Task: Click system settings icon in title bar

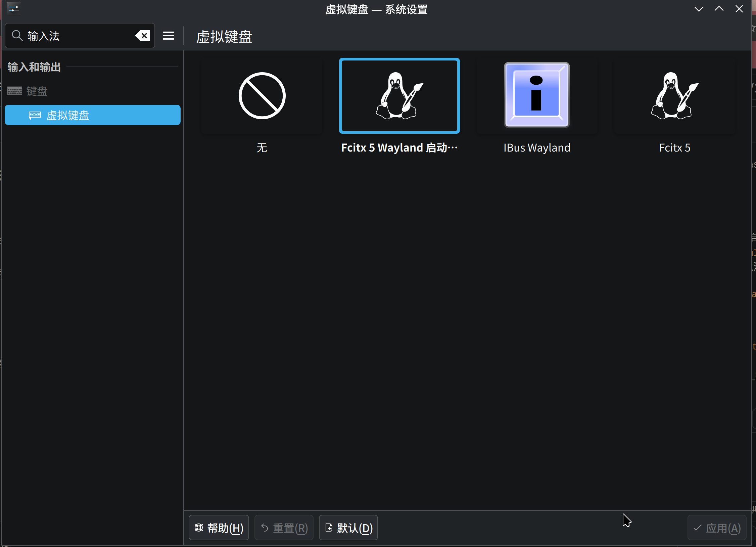Action: pyautogui.click(x=13, y=8)
